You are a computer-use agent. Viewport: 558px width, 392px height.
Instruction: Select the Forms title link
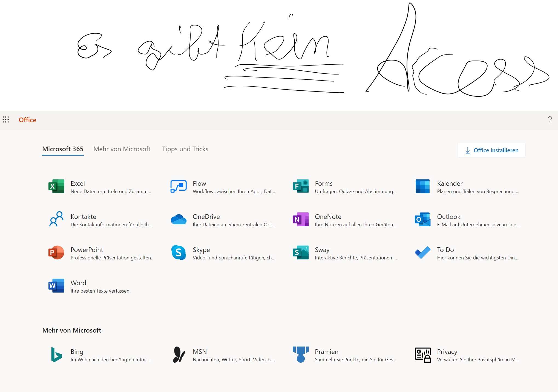pos(324,184)
